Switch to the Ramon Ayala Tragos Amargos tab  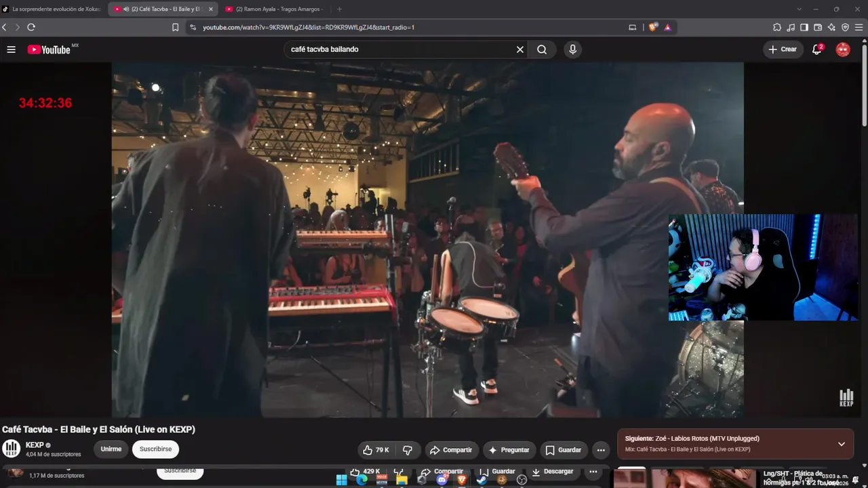[x=275, y=9]
